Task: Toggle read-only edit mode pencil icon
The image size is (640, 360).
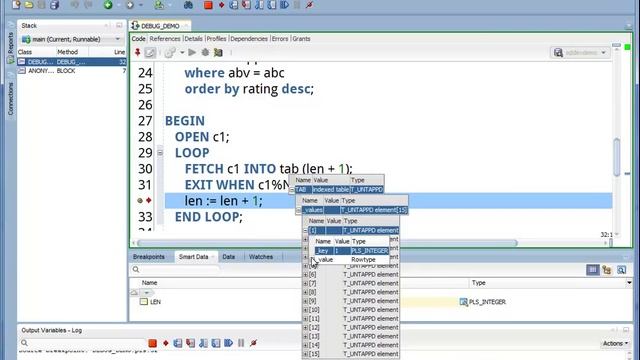Action: pyautogui.click(x=150, y=52)
